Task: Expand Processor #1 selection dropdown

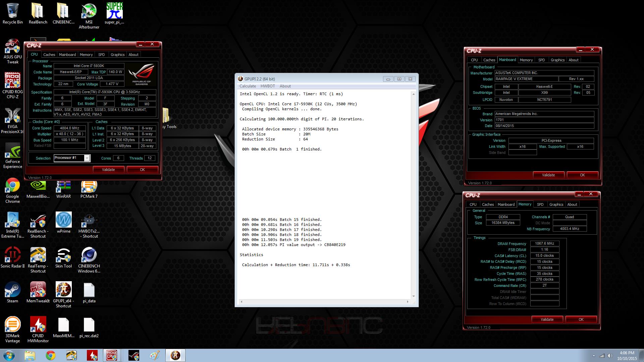Action: pos(87,158)
